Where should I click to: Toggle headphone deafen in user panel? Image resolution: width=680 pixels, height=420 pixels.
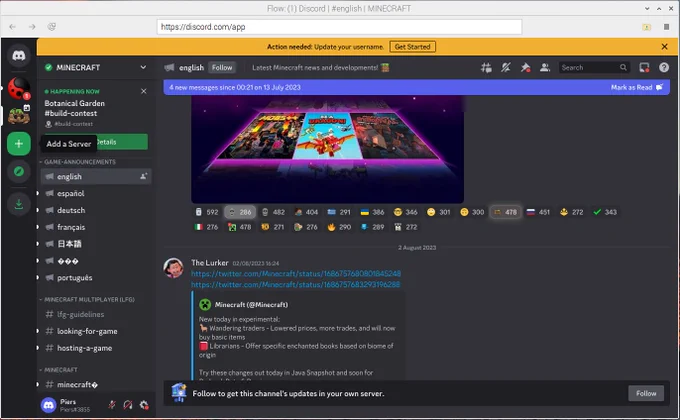point(128,405)
